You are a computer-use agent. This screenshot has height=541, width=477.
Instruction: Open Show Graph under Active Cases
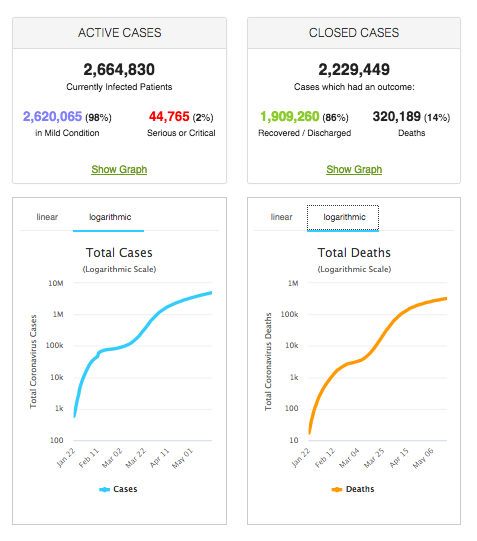click(119, 169)
